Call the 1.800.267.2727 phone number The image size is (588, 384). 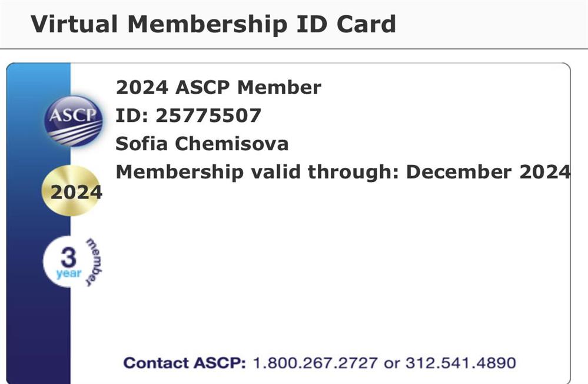(315, 363)
